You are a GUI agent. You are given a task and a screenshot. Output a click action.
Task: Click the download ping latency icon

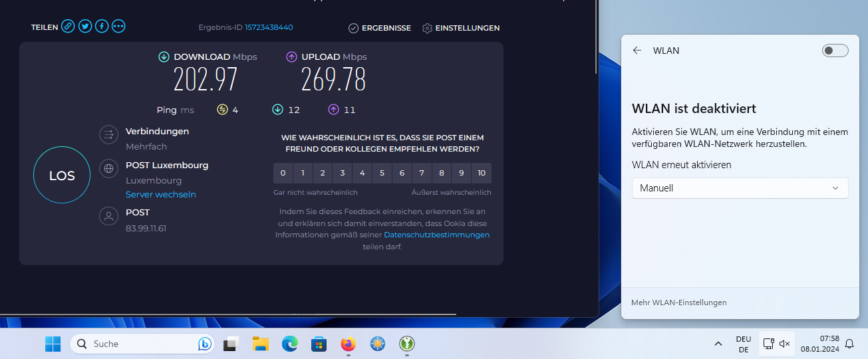tap(278, 110)
